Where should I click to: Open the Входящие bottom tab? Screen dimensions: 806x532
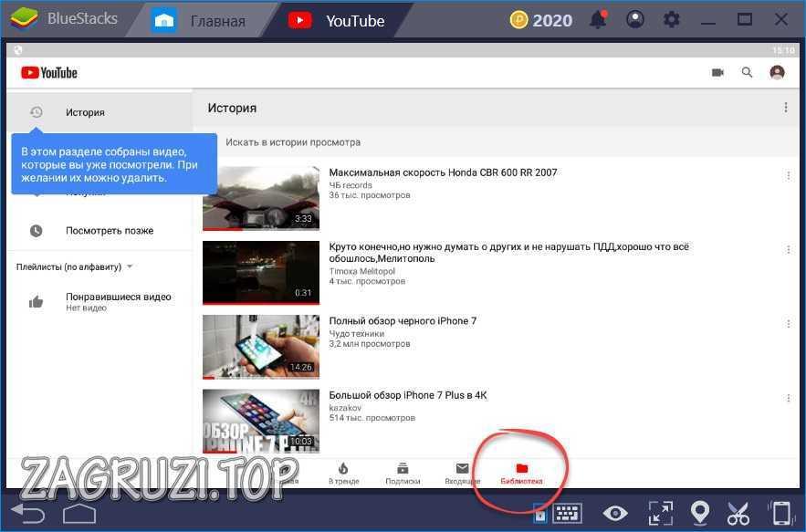click(462, 474)
